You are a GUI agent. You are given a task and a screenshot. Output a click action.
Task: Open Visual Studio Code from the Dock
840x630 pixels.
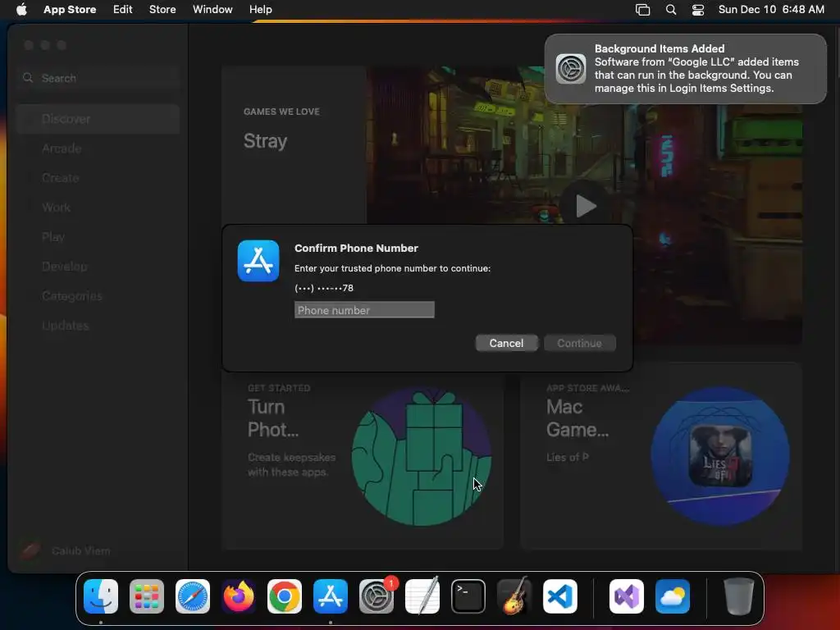point(560,596)
